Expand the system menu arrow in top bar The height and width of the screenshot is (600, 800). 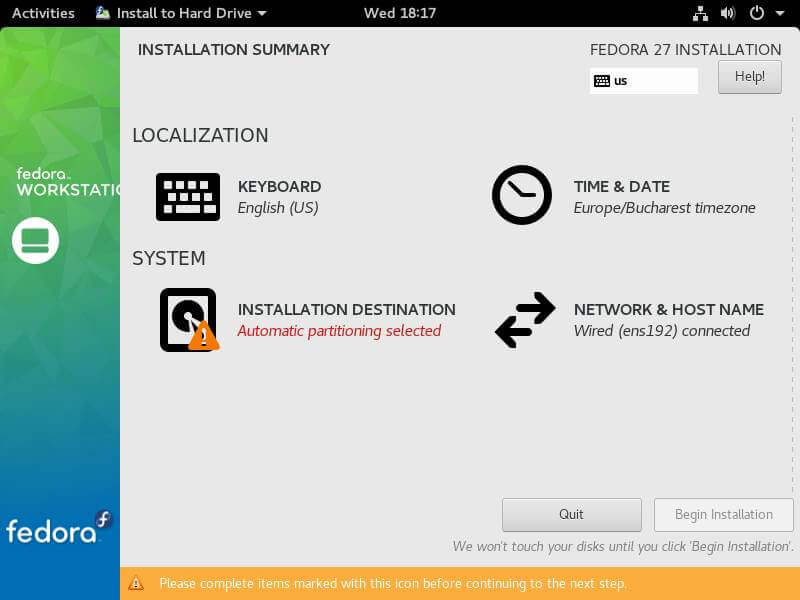pyautogui.click(x=780, y=14)
